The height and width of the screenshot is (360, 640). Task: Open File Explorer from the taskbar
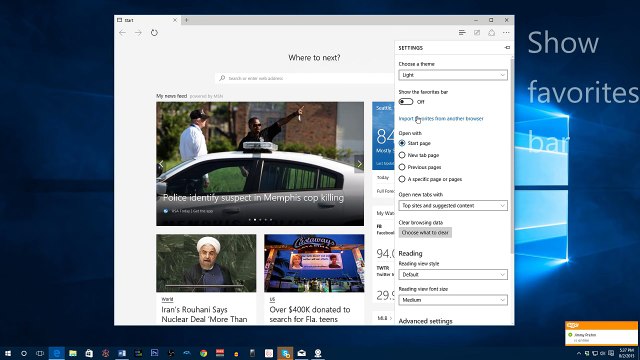tap(73, 353)
